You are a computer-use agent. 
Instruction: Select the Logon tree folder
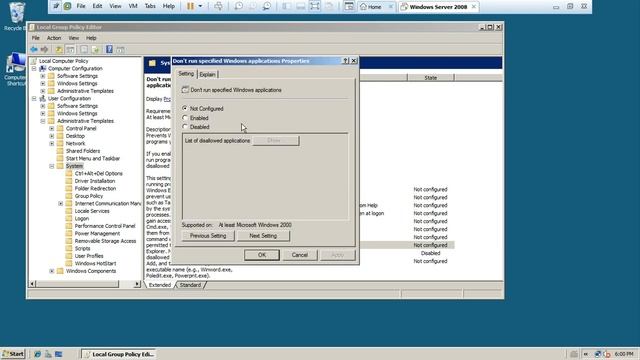pos(82,218)
